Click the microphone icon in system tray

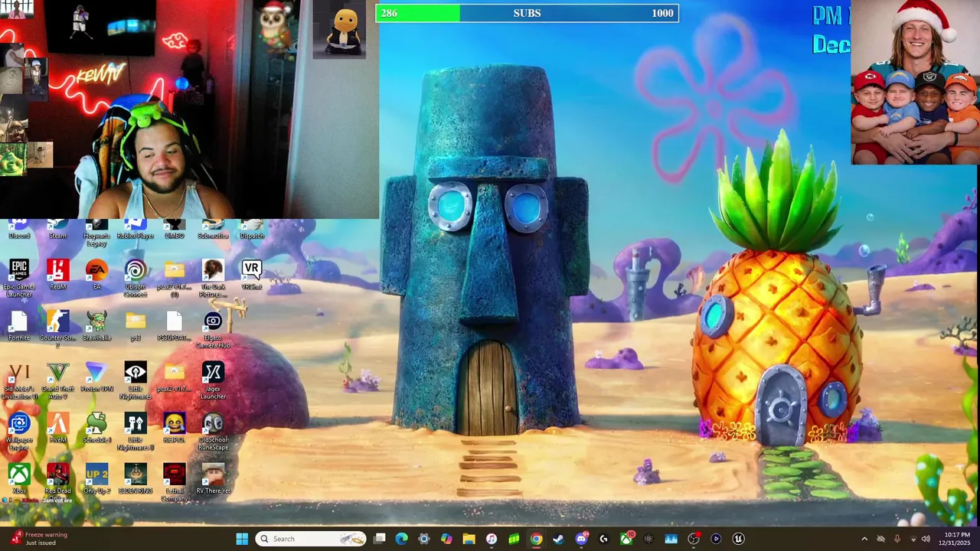897,539
